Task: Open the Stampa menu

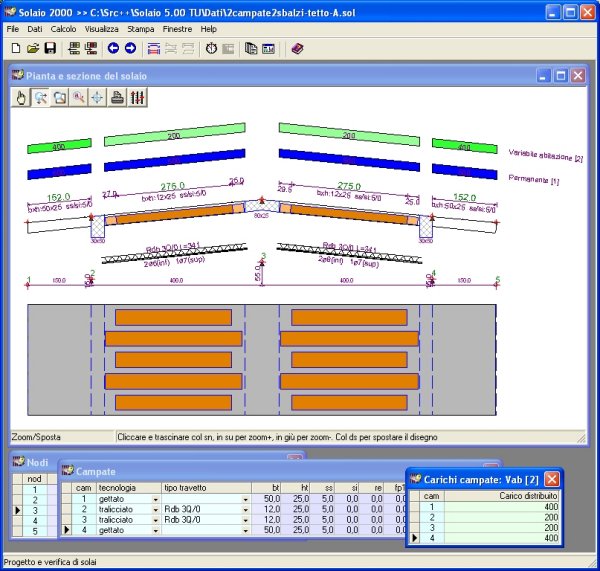Action: [141, 29]
